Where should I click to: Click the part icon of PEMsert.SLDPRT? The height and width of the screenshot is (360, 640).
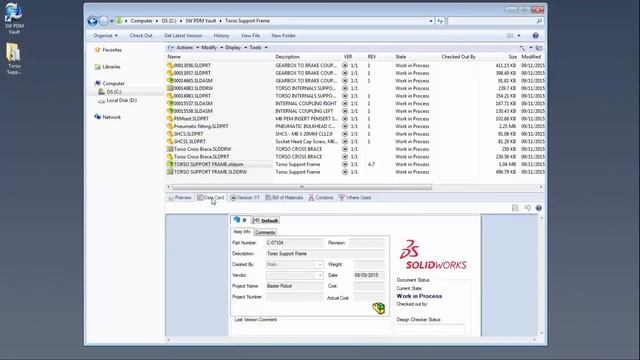point(170,118)
